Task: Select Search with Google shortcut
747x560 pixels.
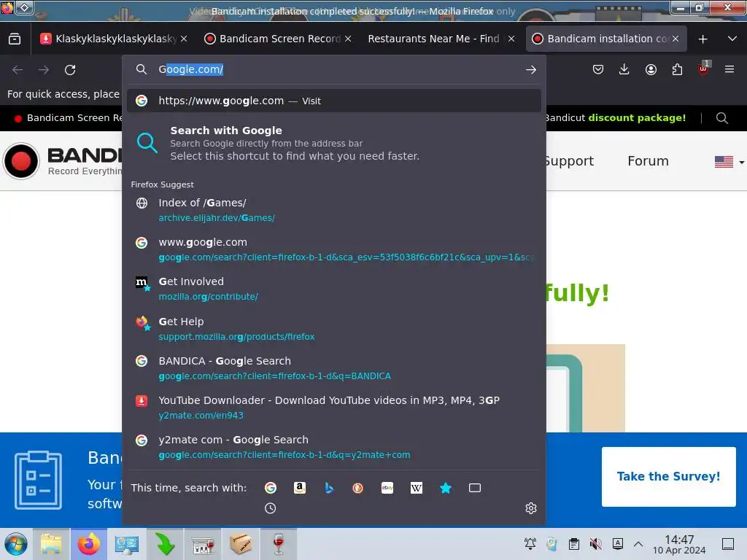Action: click(x=333, y=143)
